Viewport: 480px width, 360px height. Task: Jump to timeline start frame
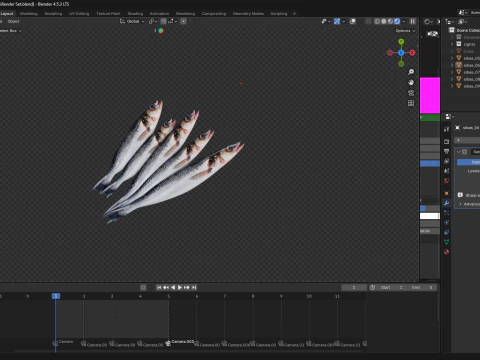(159, 287)
